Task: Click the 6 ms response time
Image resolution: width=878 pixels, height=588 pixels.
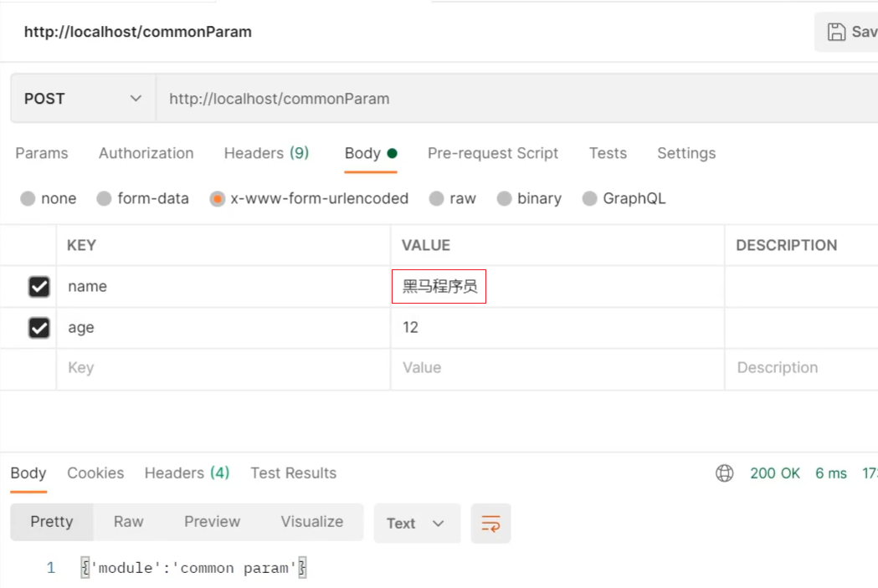Action: 831,473
